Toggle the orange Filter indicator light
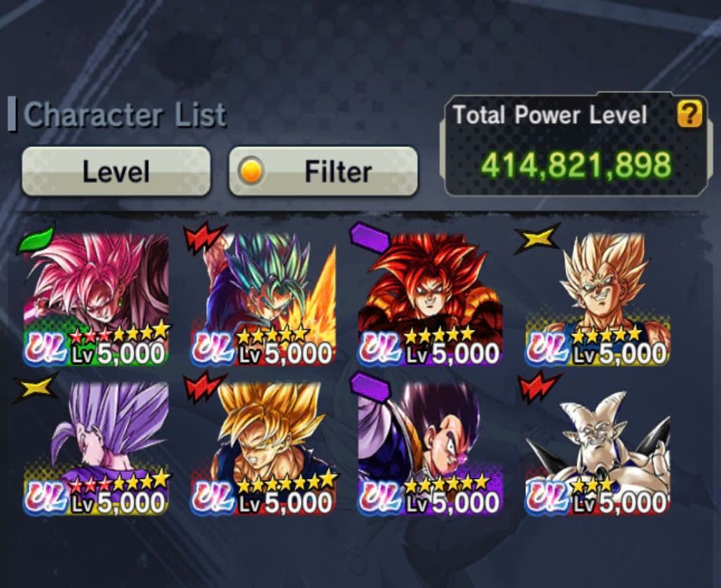Viewport: 721px width, 588px height. click(x=252, y=172)
